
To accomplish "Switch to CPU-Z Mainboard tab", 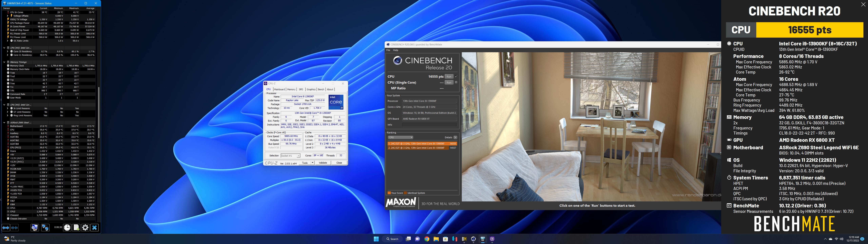I will [279, 89].
